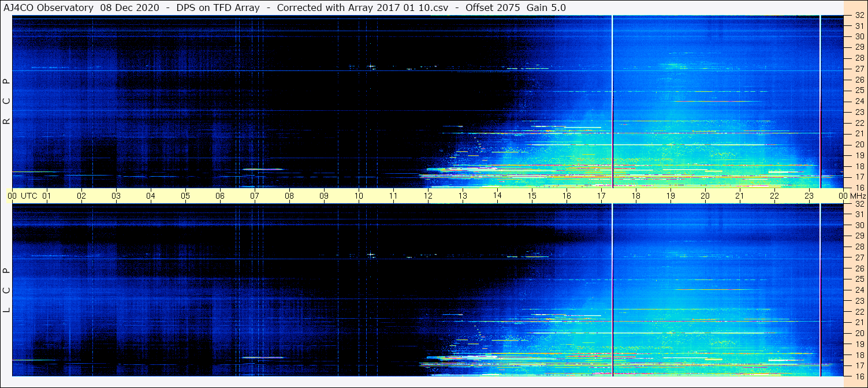Select the '11' hour tick label
Viewport: 868px width, 388px height.
coord(393,196)
